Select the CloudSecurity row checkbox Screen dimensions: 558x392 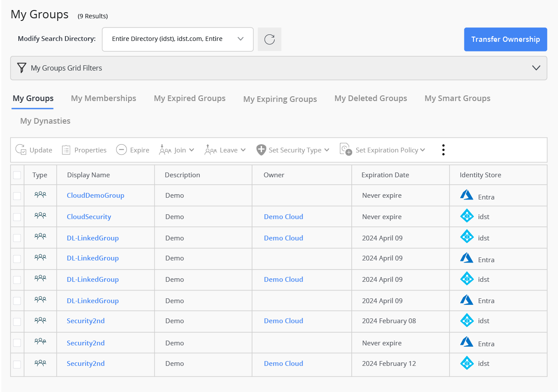(17, 217)
